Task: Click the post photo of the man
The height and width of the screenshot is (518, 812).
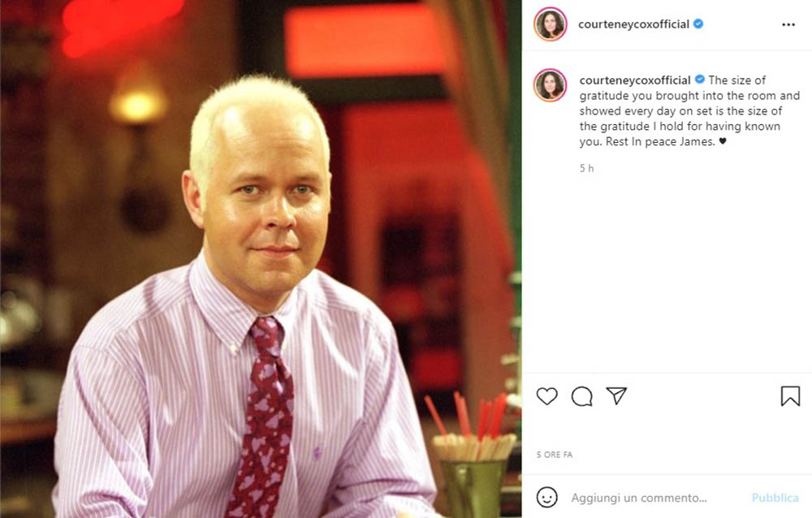Action: 261,259
